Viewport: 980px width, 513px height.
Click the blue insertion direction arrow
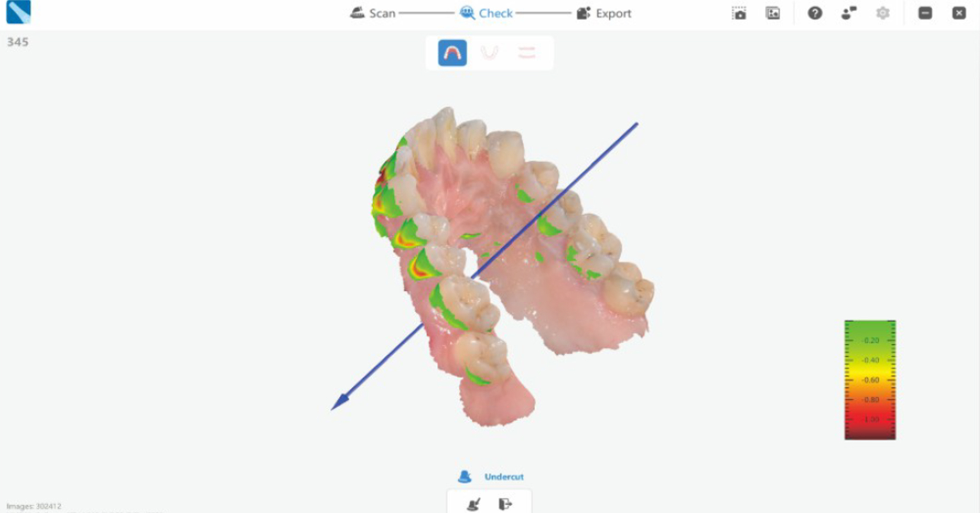pos(484,266)
